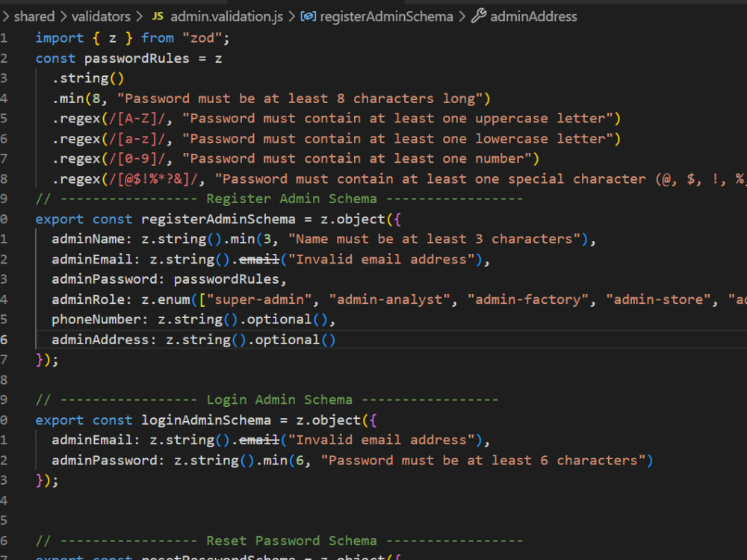747x560 pixels.
Task: Click the symbol icon before registerAdminSchema breadcrumb
Action: [309, 16]
